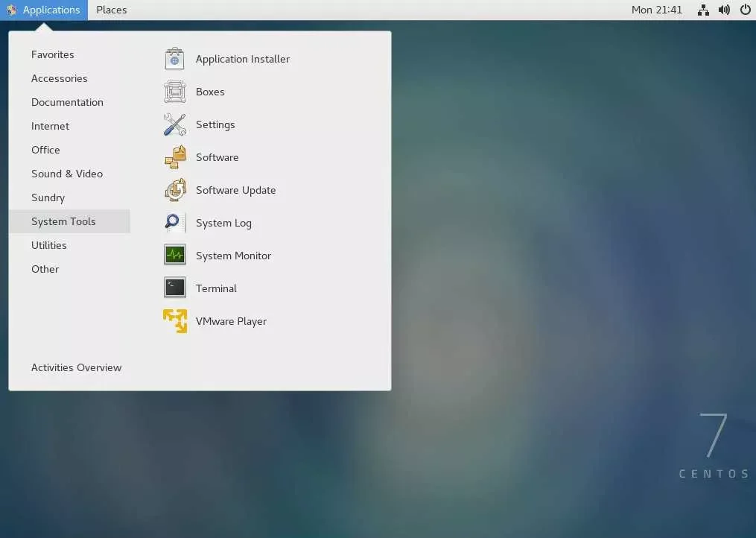Click the System Log magnifier icon

(x=174, y=223)
